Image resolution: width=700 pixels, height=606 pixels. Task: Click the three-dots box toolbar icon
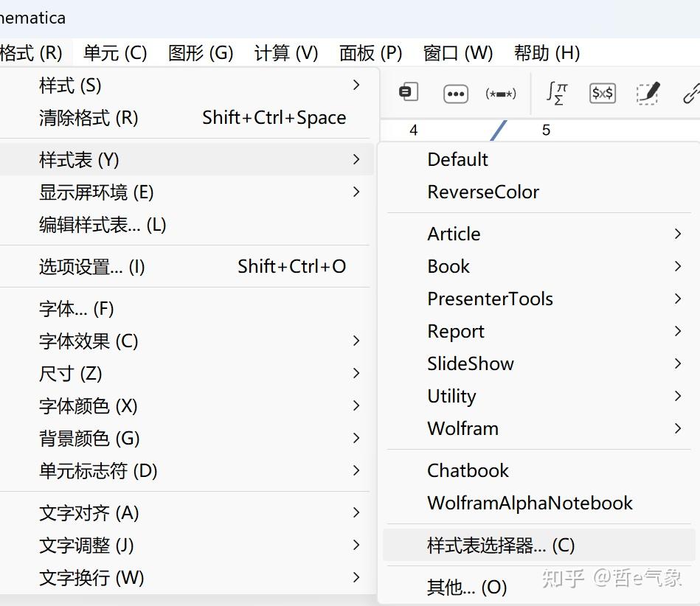point(456,94)
